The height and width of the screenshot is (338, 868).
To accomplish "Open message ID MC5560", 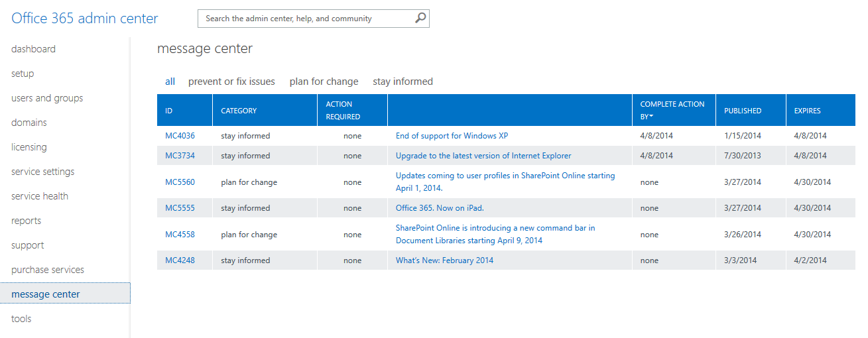I will click(x=180, y=182).
